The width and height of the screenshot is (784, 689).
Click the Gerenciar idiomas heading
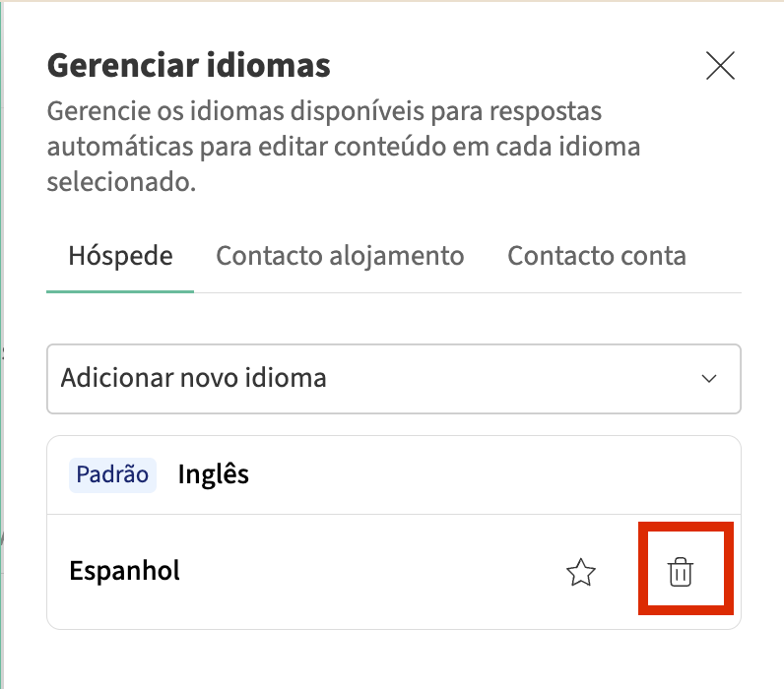point(188,66)
